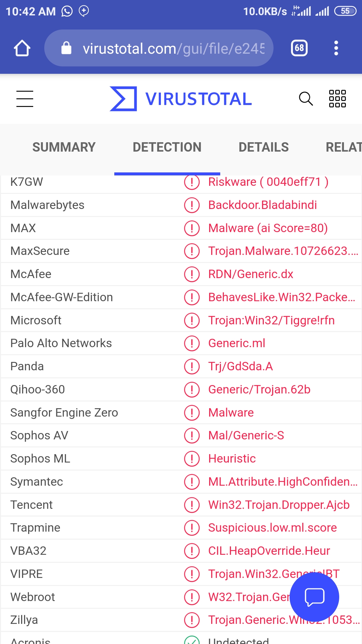The height and width of the screenshot is (644, 362).
Task: Select the DETECTION tab
Action: [x=167, y=147]
